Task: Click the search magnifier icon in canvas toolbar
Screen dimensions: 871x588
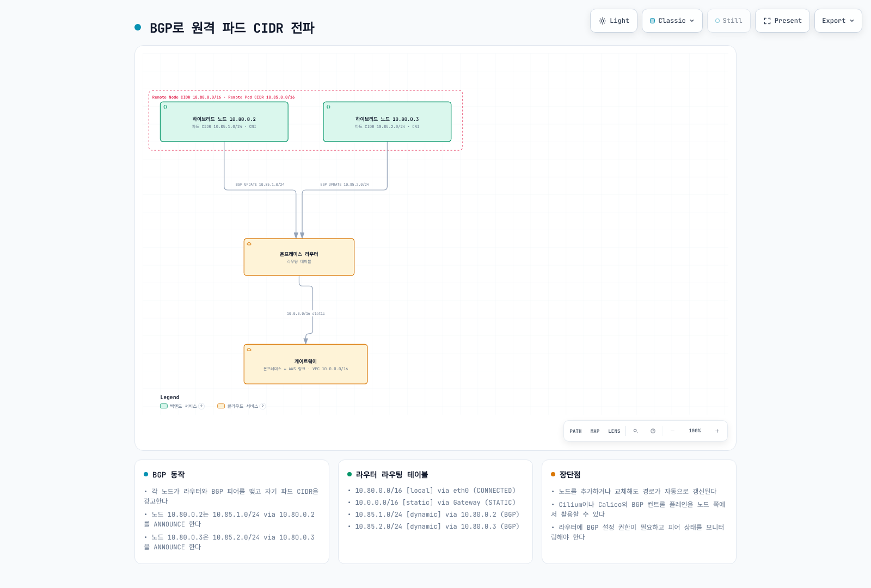Action: click(x=635, y=431)
